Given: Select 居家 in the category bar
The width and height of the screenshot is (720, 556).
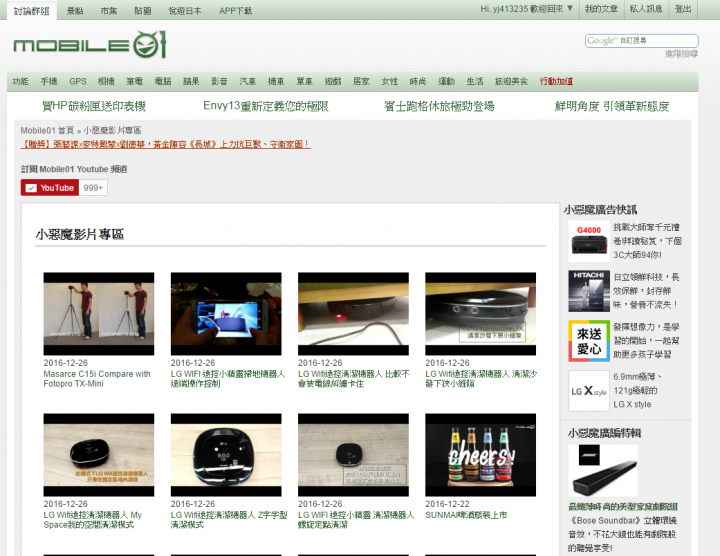Looking at the screenshot, I should 361,81.
